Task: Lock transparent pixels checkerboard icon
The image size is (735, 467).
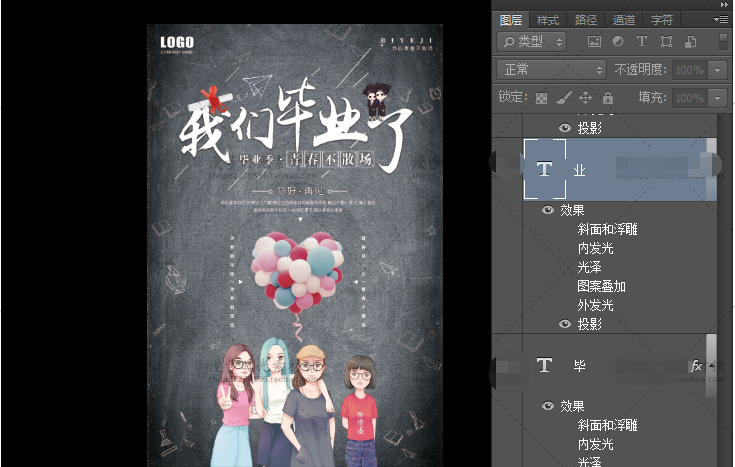Action: 541,98
